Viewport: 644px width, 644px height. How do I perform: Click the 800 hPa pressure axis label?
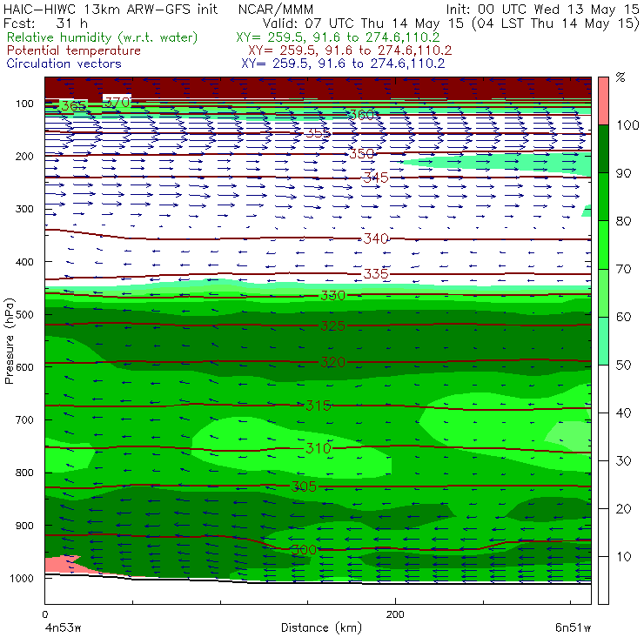pos(24,473)
